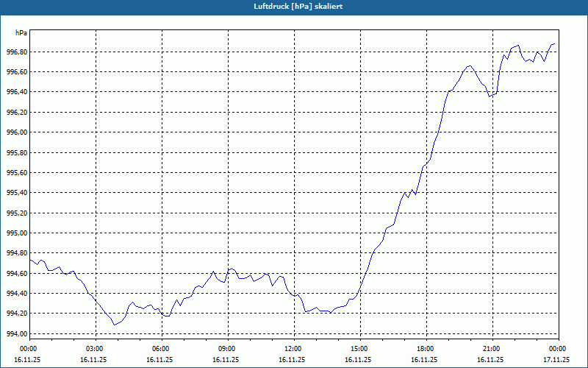Click the 996,60 y-axis value
The height and width of the screenshot is (368, 588).
pyautogui.click(x=17, y=72)
